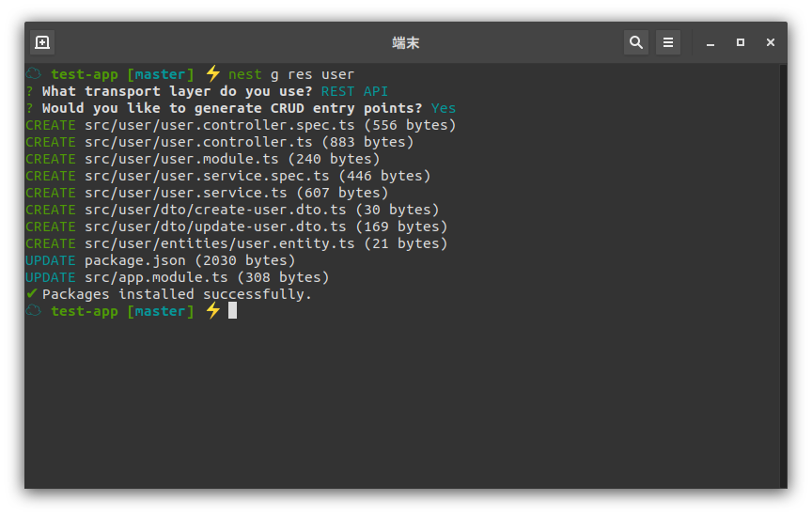Click the terminal's right-edge scrollbar
The height and width of the screenshot is (516, 812).
pos(784,275)
